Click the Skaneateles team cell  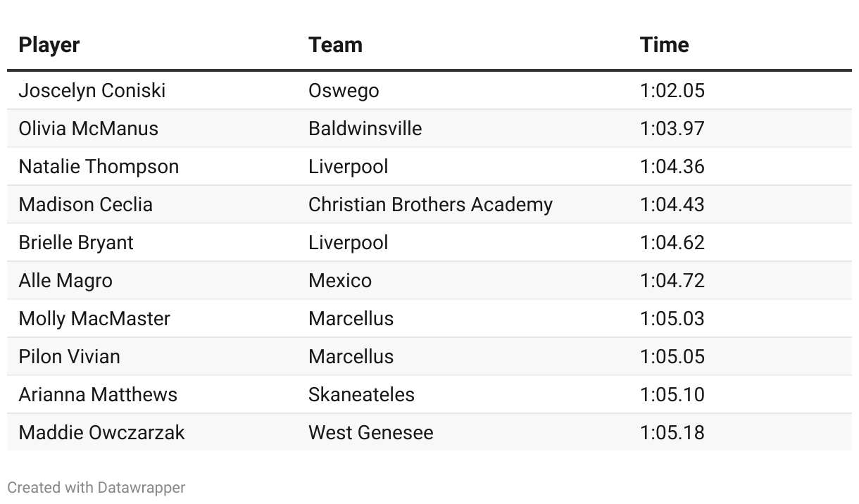361,395
